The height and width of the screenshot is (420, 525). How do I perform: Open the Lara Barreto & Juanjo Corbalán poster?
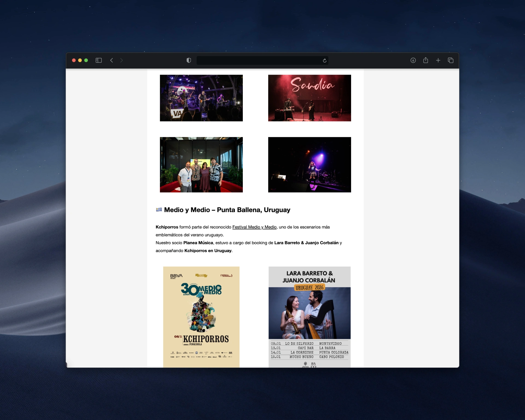(x=309, y=317)
